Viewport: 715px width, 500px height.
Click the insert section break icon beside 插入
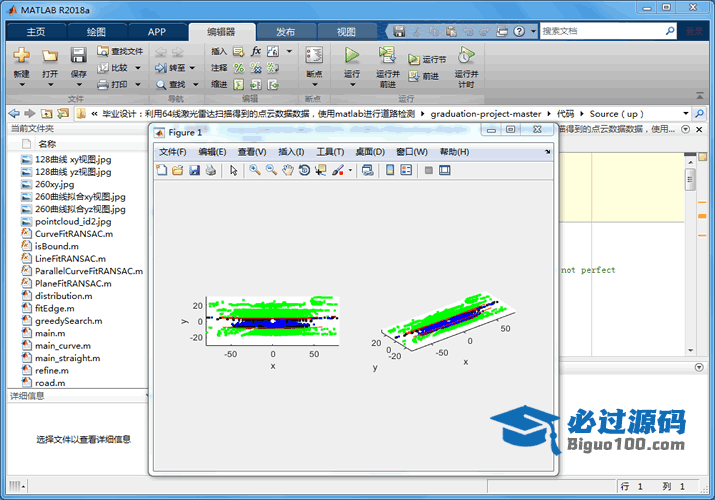pos(238,51)
